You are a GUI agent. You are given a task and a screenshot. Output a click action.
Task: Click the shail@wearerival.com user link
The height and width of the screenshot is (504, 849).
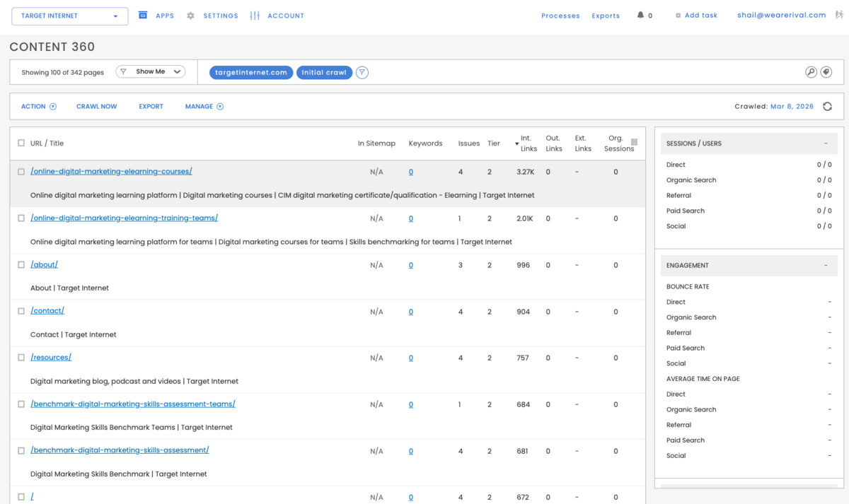coord(781,15)
